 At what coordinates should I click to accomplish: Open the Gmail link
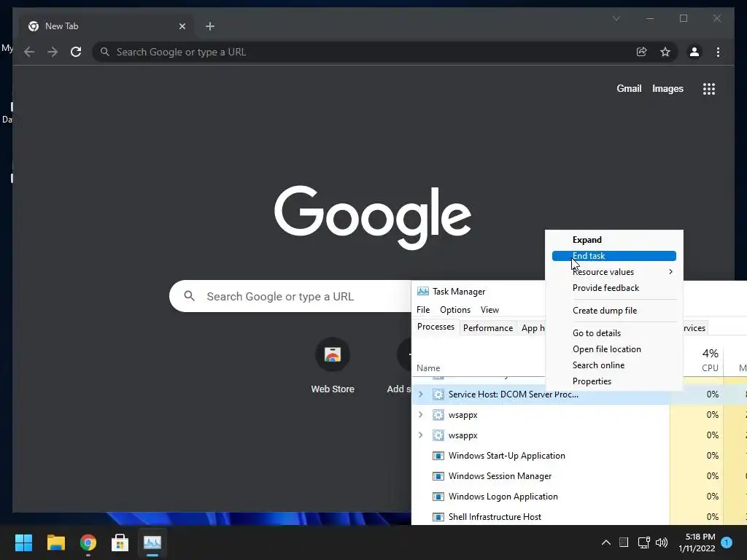click(x=629, y=88)
